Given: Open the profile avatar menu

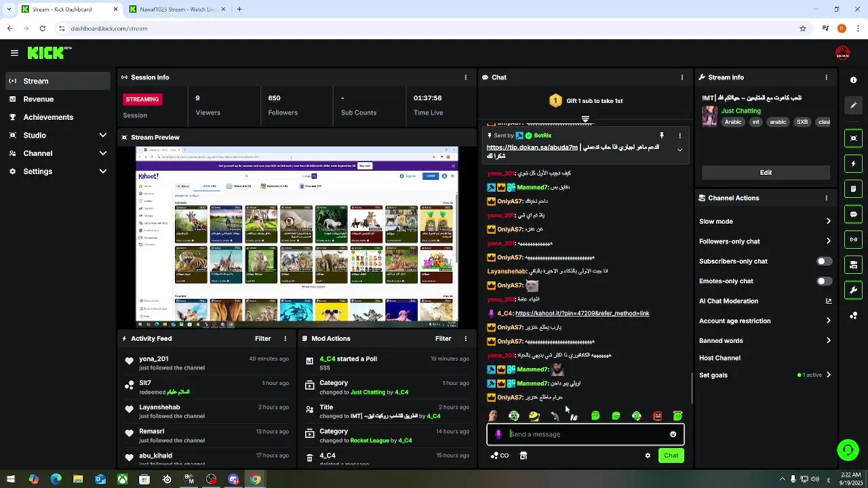Looking at the screenshot, I should pos(843,53).
